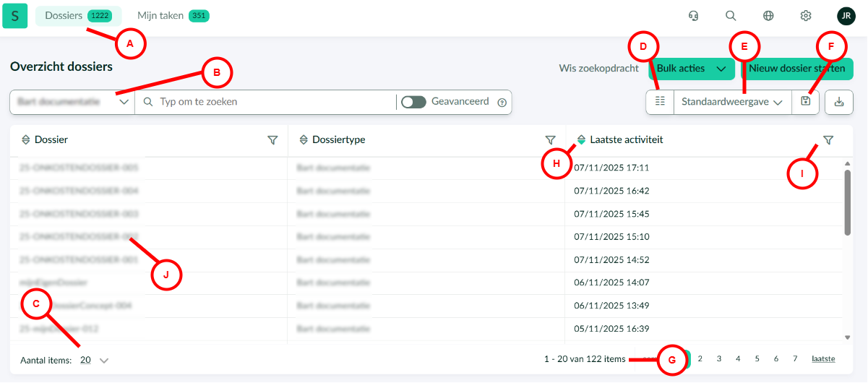
Task: Toggle sort on Laatste activiteit column
Action: 581,140
